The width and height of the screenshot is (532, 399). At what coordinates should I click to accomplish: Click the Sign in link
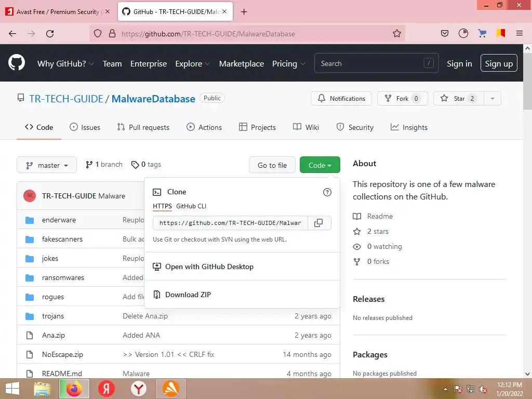pos(459,63)
